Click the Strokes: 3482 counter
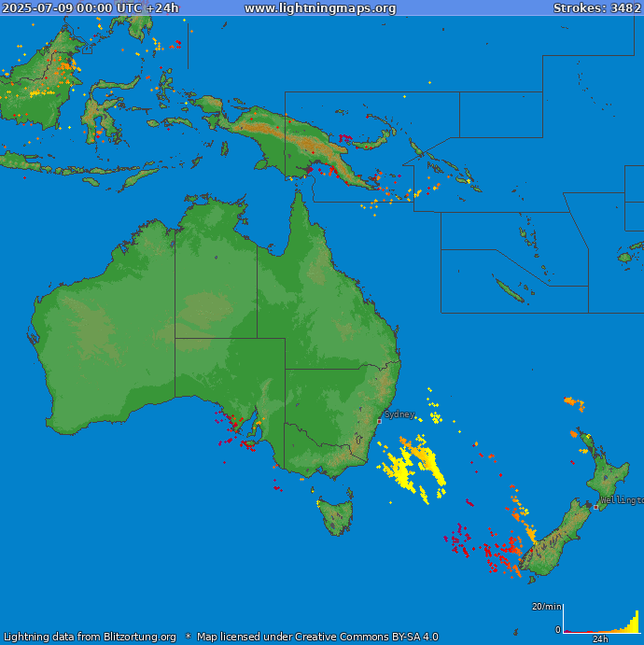 [x=596, y=8]
